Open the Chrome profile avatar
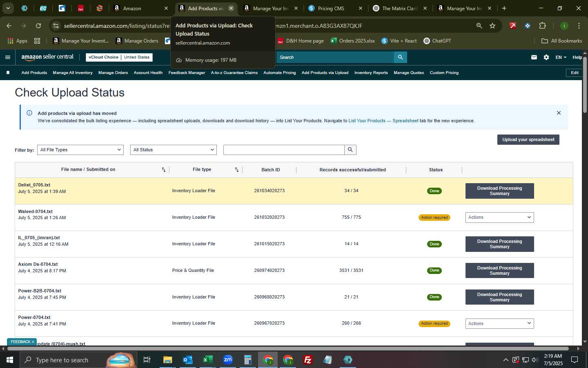This screenshot has width=588, height=368. (x=564, y=26)
